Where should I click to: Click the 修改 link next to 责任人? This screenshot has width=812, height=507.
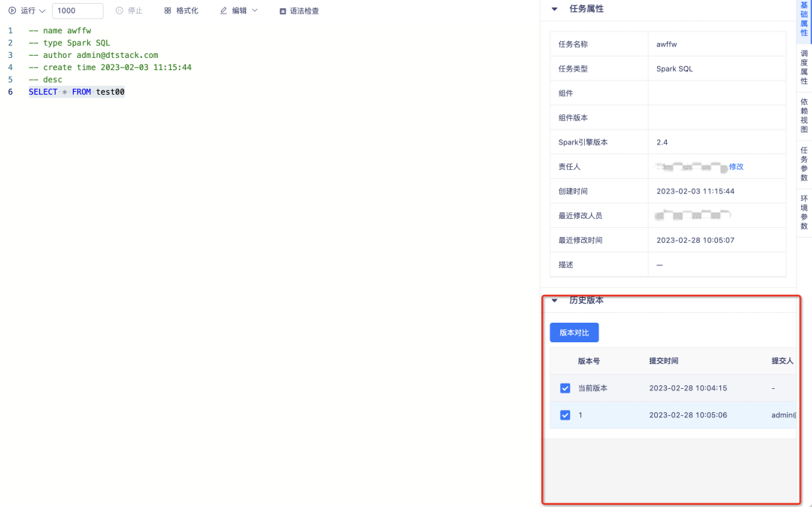coord(736,167)
